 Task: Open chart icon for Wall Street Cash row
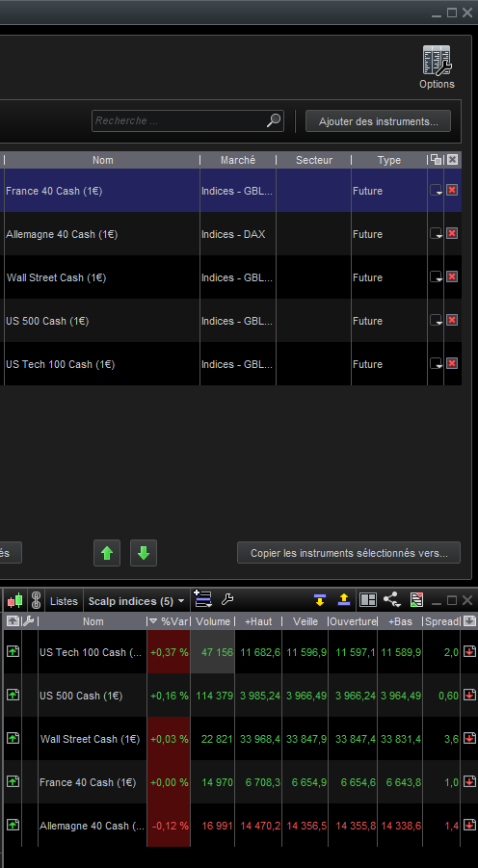[x=13, y=738]
